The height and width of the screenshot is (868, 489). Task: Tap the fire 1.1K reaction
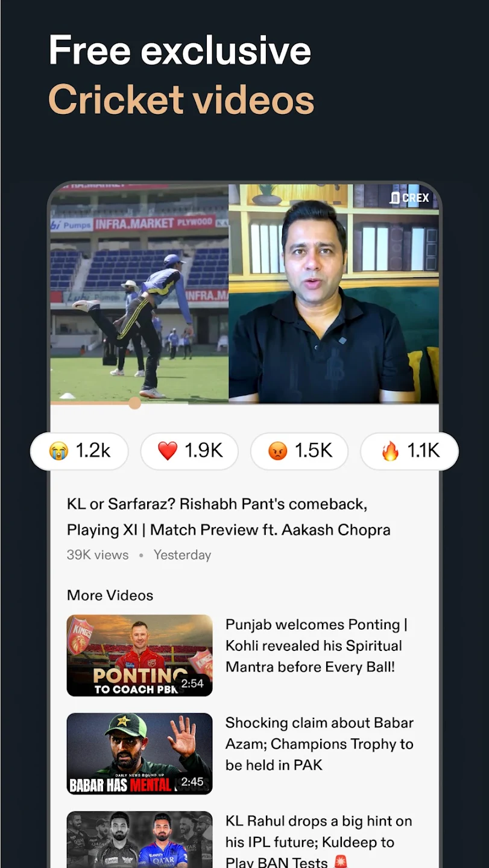tap(409, 451)
